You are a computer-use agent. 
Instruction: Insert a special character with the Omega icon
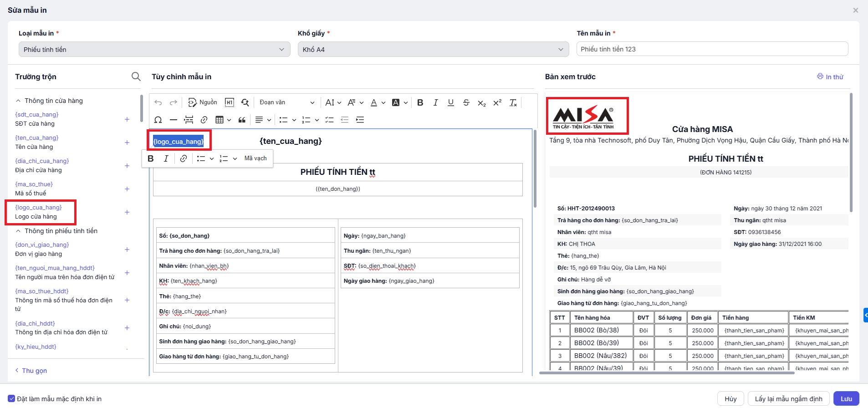coord(158,120)
